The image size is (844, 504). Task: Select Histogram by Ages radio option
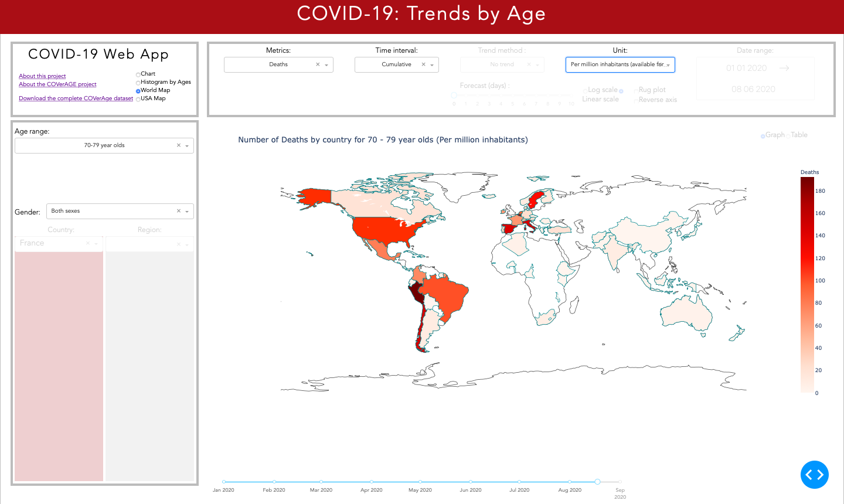point(138,83)
